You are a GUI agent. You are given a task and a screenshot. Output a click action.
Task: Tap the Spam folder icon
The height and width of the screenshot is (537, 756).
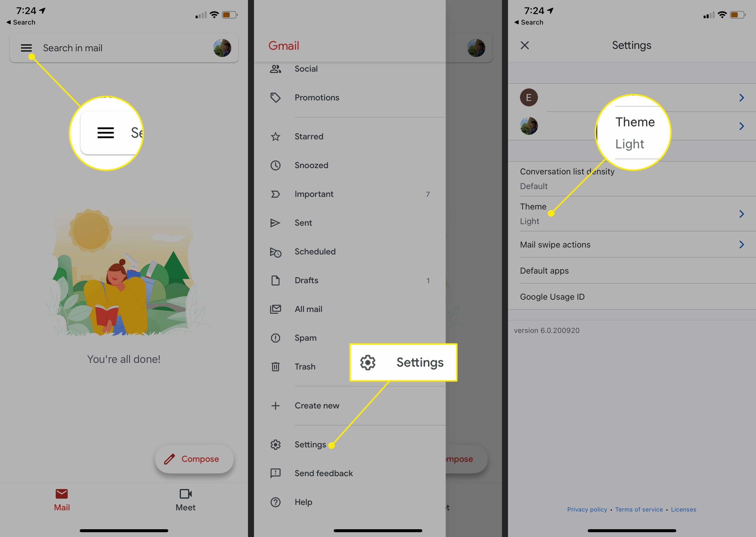tap(275, 338)
